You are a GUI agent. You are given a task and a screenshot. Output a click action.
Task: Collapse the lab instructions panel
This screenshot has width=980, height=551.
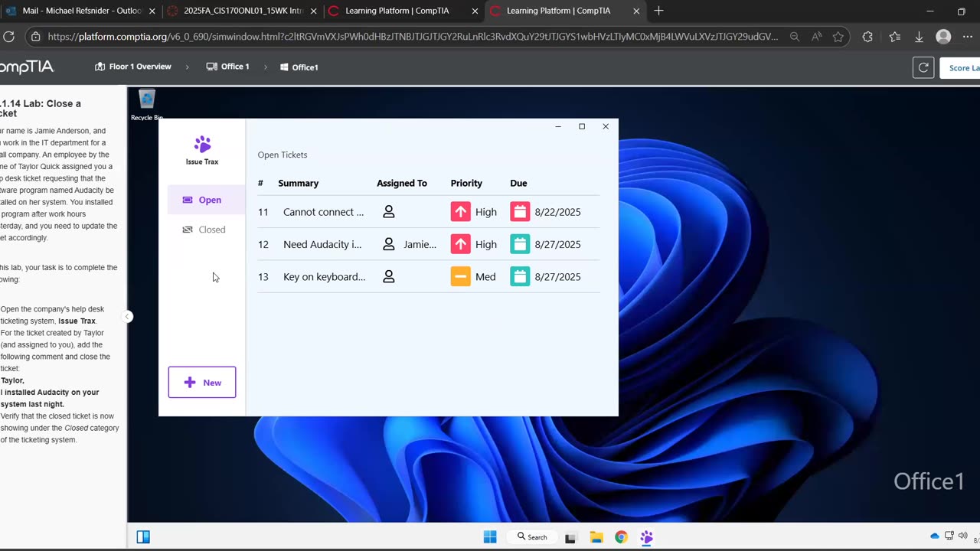pos(128,316)
